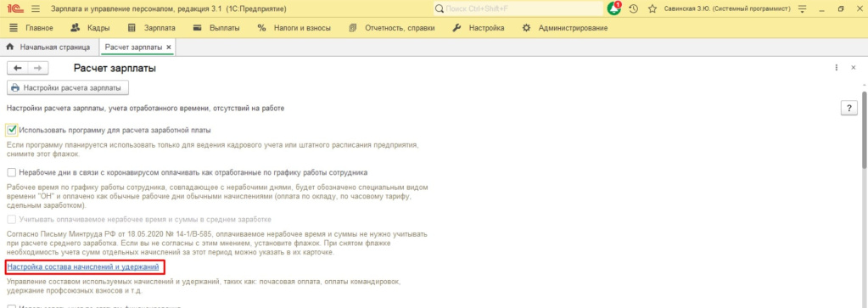The height and width of the screenshot is (308, 868).
Task: Uncheck Использовать программу для расчета заработной платы
Action: (x=12, y=130)
